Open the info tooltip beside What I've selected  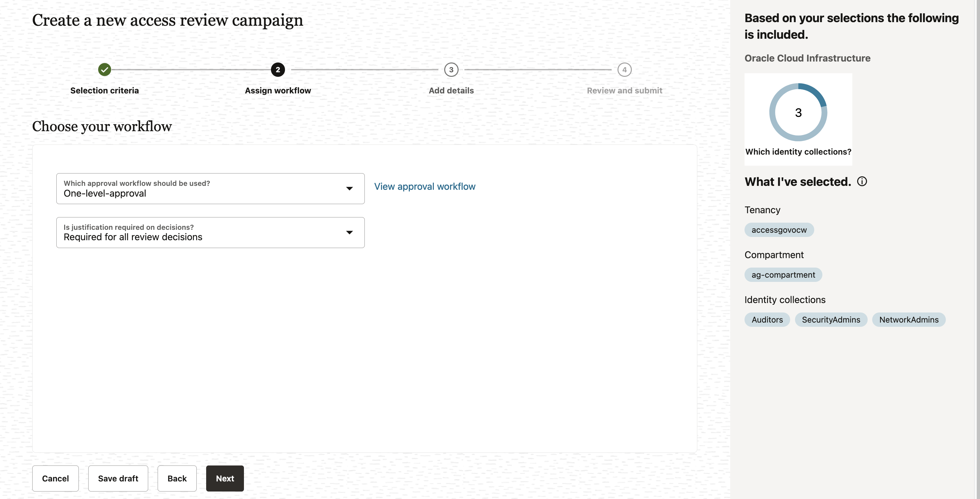click(x=862, y=181)
